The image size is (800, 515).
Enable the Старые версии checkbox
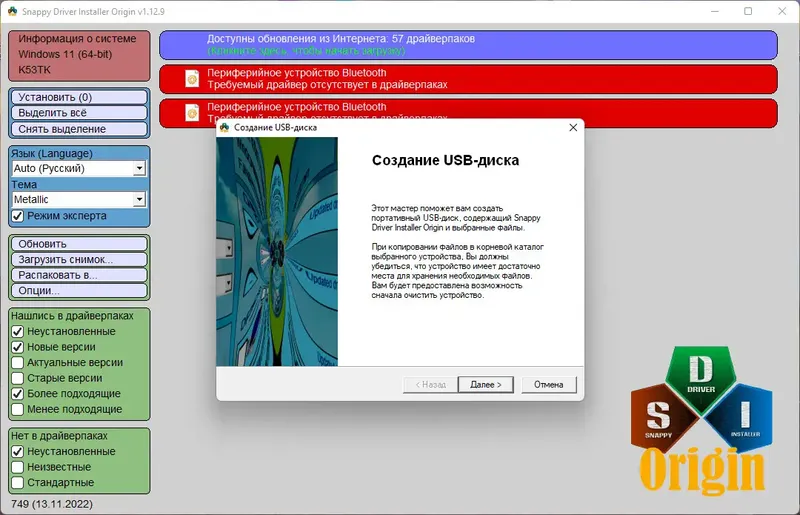pyautogui.click(x=17, y=378)
